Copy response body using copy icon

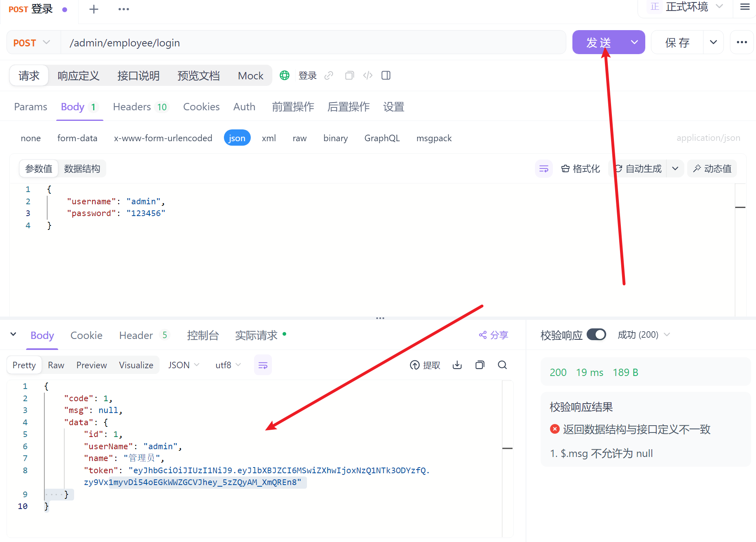click(x=480, y=365)
